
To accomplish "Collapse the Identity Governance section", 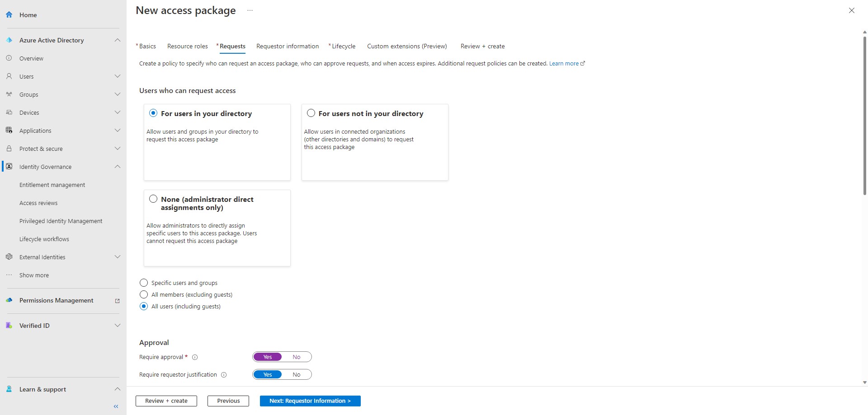I will click(118, 166).
